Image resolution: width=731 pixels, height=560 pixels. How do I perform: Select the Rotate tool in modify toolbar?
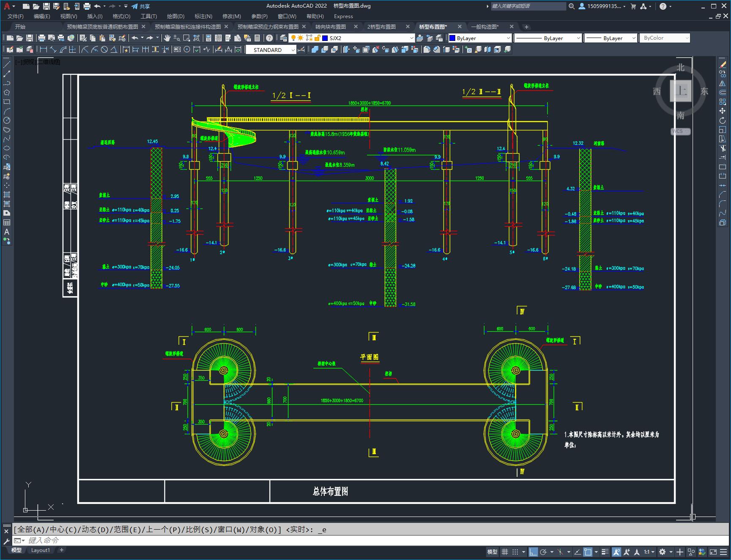click(723, 120)
